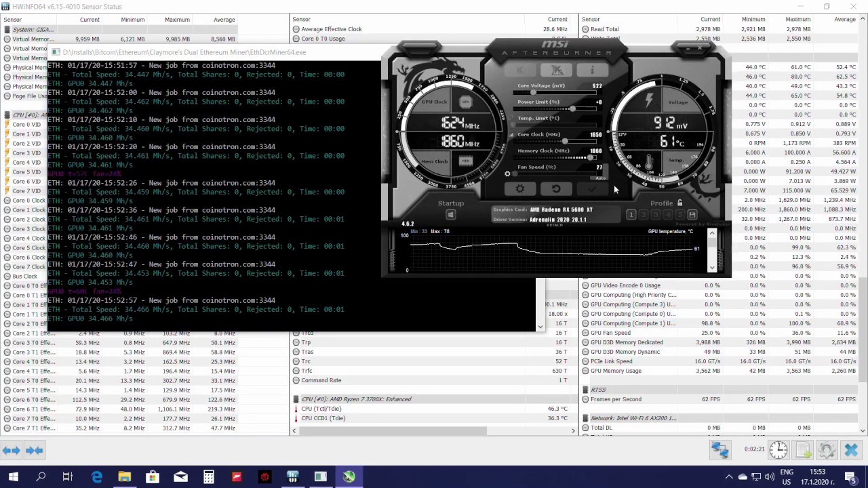Click Sensor column header in middle panel

(302, 20)
